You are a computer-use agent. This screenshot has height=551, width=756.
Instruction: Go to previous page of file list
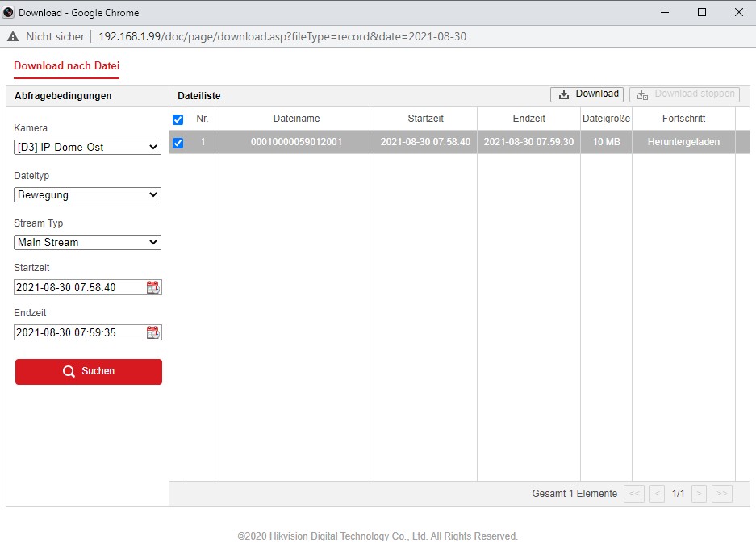tap(657, 494)
